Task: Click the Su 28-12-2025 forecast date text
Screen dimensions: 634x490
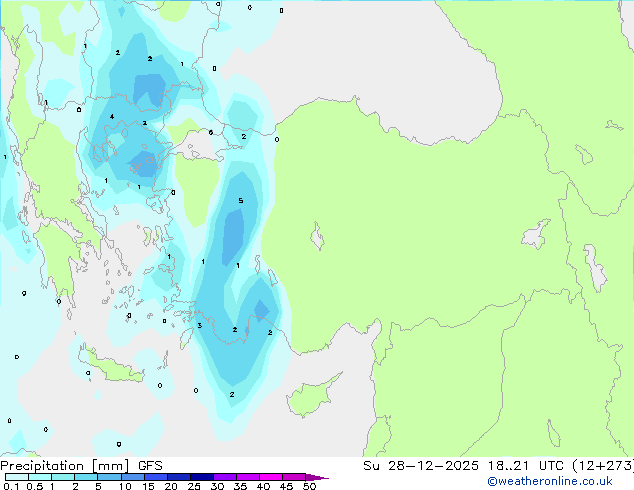Action: click(x=421, y=466)
